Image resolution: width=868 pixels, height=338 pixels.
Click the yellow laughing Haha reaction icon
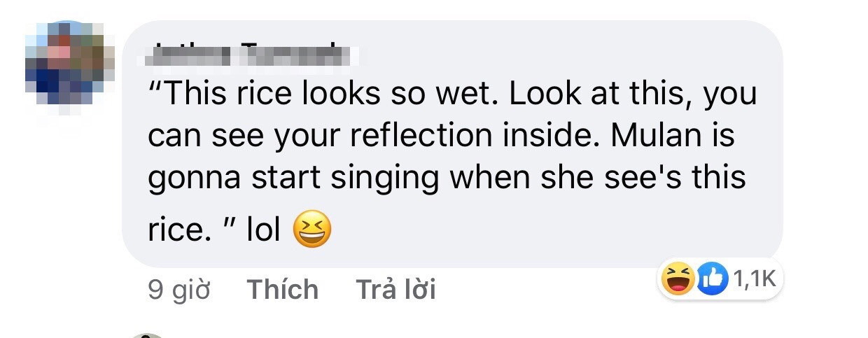click(x=677, y=280)
